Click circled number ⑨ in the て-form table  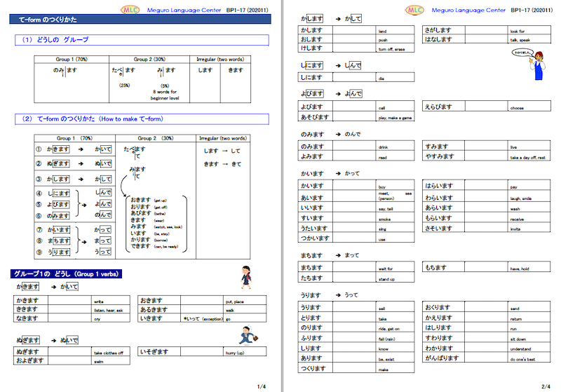(39, 251)
